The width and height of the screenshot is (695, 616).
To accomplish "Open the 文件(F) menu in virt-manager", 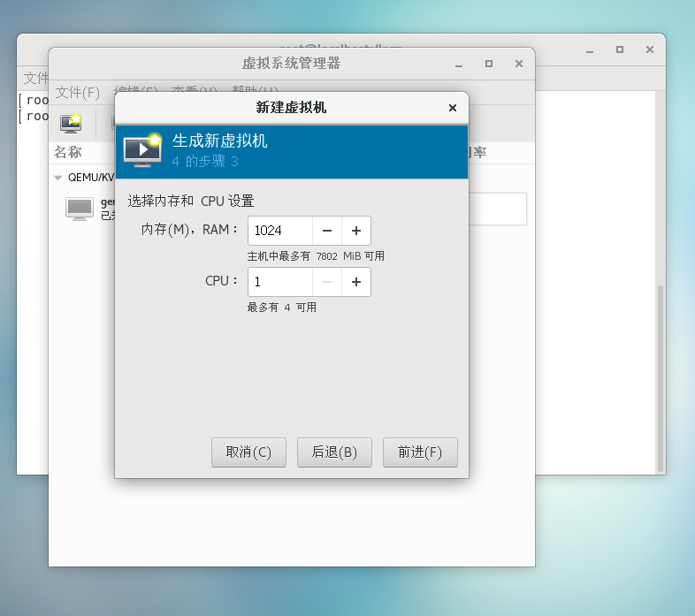I will (x=78, y=92).
